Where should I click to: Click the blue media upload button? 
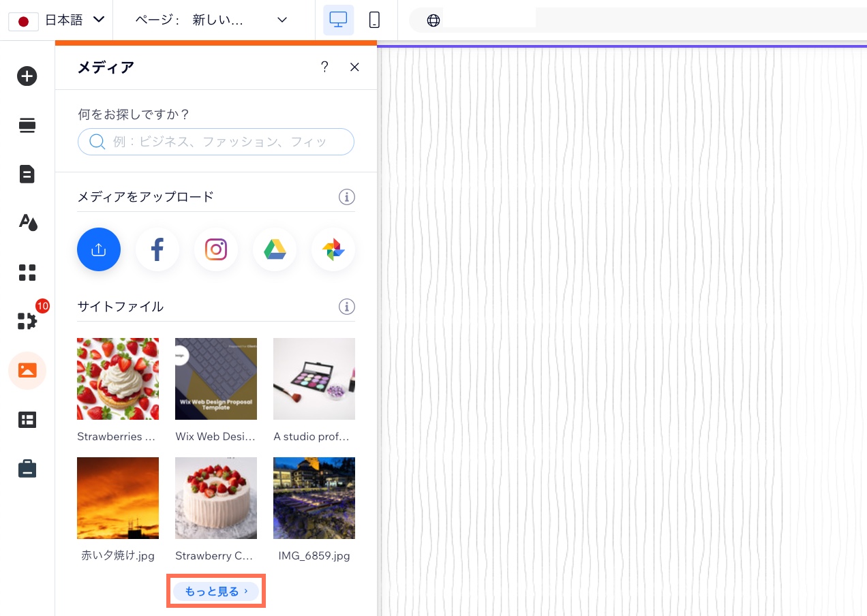click(99, 249)
